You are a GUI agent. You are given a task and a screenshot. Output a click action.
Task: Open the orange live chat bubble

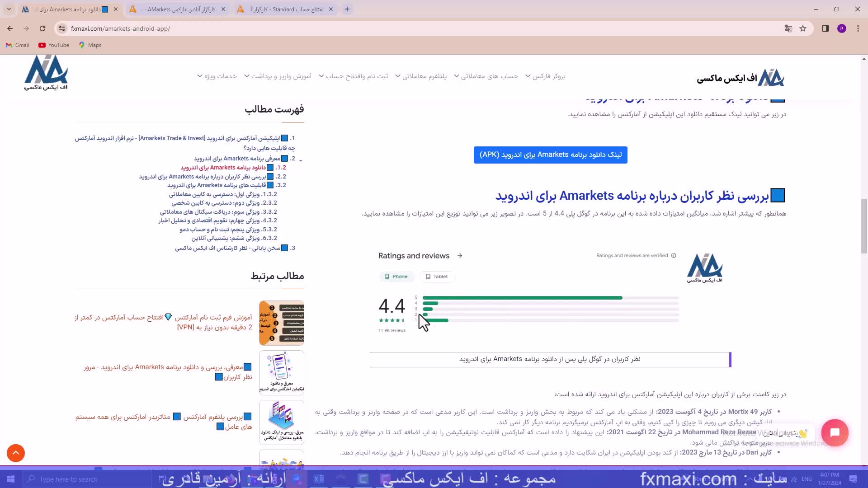tap(835, 433)
